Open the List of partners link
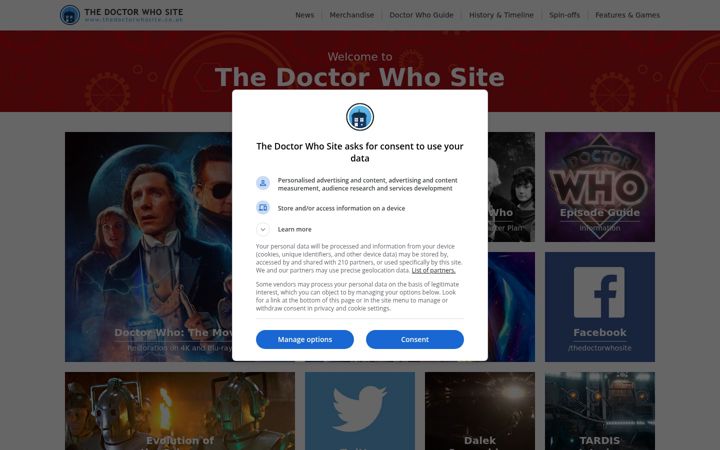This screenshot has width=720, height=450. point(433,270)
